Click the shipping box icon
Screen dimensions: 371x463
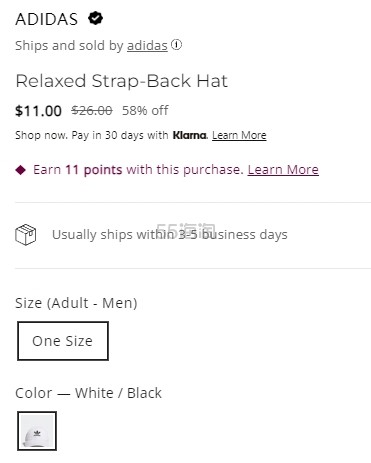coord(26,235)
